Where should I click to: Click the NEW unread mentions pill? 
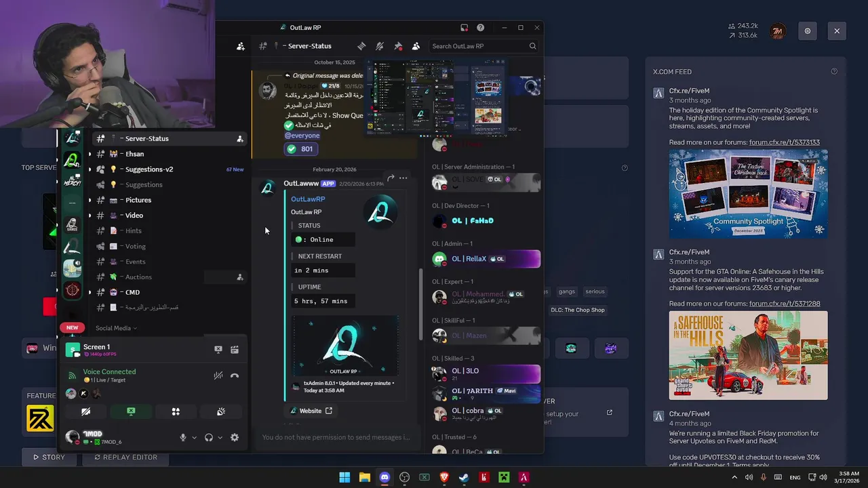pyautogui.click(x=72, y=327)
